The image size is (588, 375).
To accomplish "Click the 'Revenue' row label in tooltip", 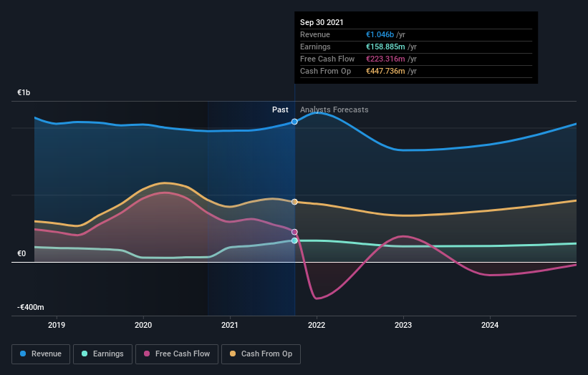I will pos(315,34).
